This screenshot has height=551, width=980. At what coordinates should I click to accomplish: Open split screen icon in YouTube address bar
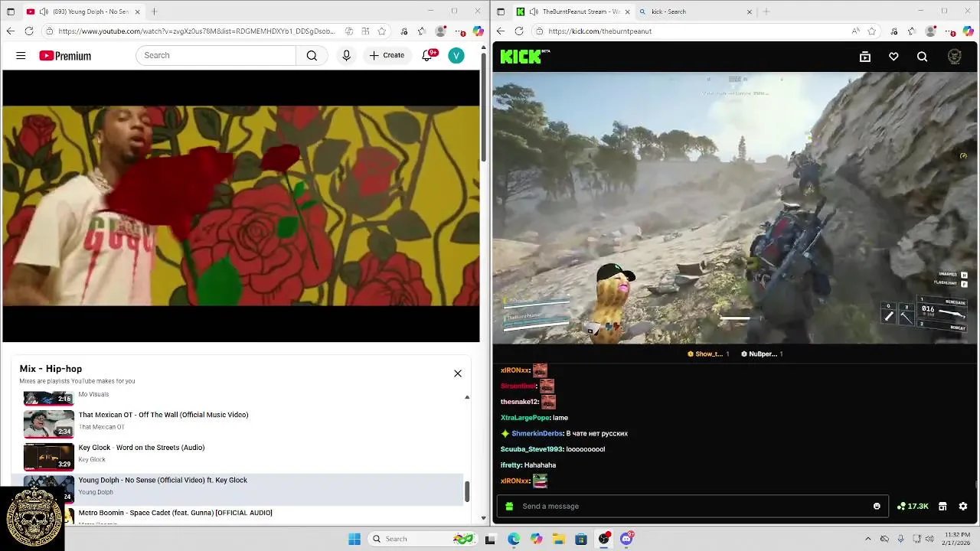[x=365, y=31]
